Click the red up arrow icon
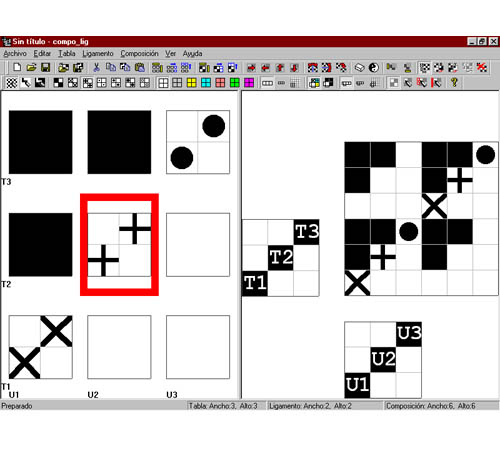Viewport: 500px width, 450px height. [x=280, y=68]
